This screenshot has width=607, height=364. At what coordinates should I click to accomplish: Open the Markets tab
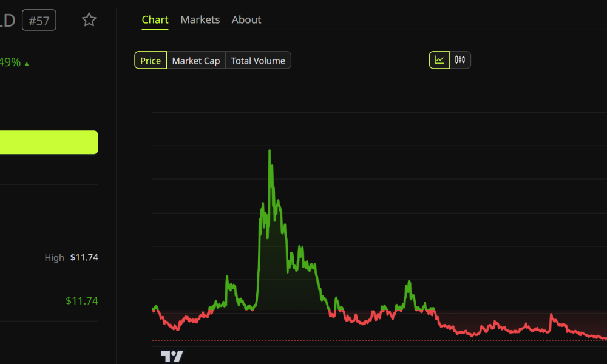click(x=200, y=20)
